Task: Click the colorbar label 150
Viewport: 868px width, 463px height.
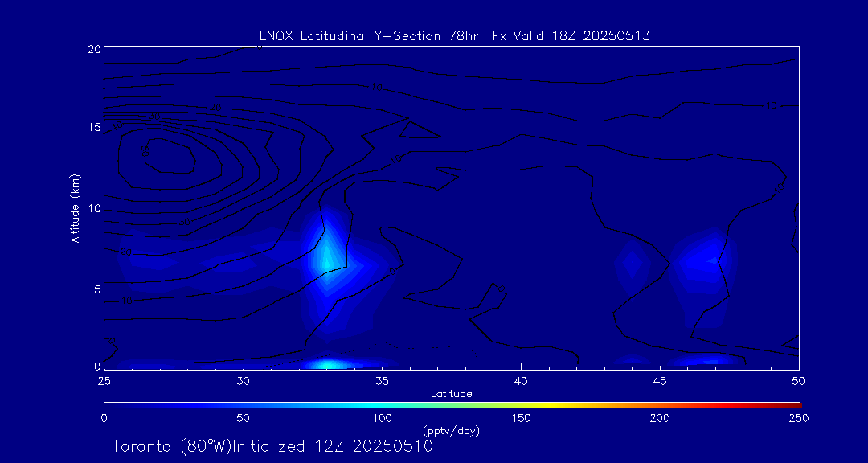Action: tap(521, 418)
